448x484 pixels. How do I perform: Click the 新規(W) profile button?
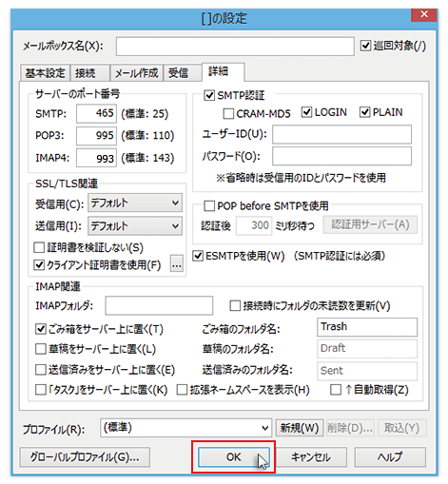[300, 428]
